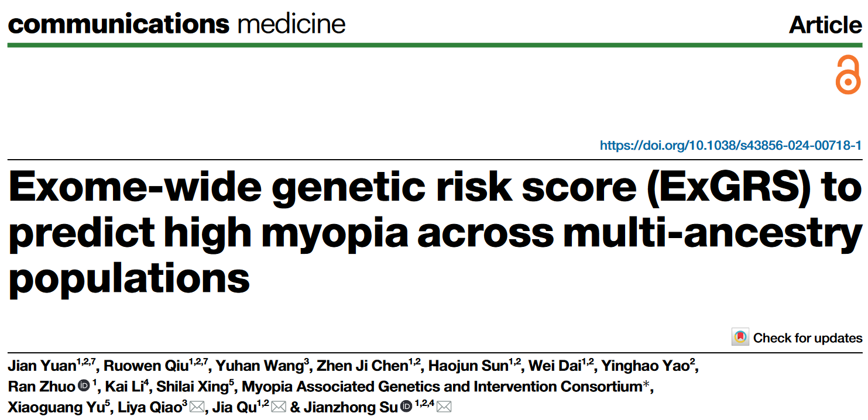This screenshot has height=420, width=868.
Task: Click the email envelope after Liya Qiao
Action: (197, 407)
